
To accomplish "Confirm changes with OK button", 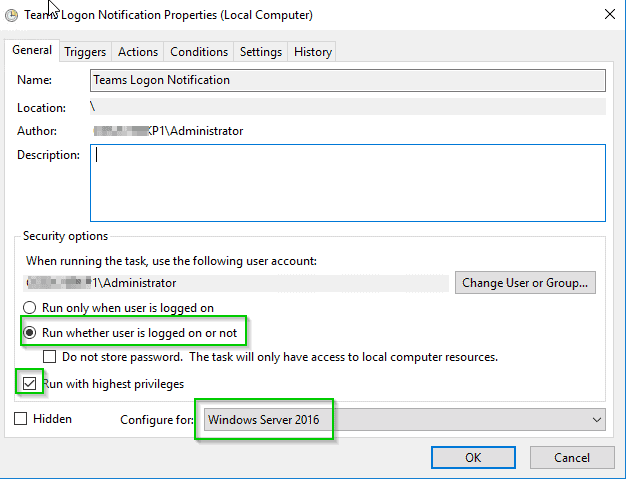I will (x=473, y=457).
